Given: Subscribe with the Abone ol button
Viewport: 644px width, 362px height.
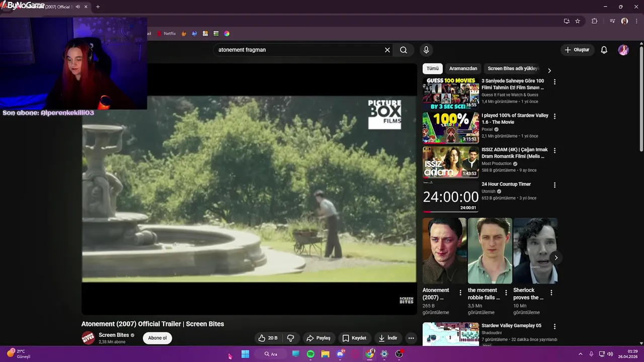Looking at the screenshot, I should click(x=157, y=338).
